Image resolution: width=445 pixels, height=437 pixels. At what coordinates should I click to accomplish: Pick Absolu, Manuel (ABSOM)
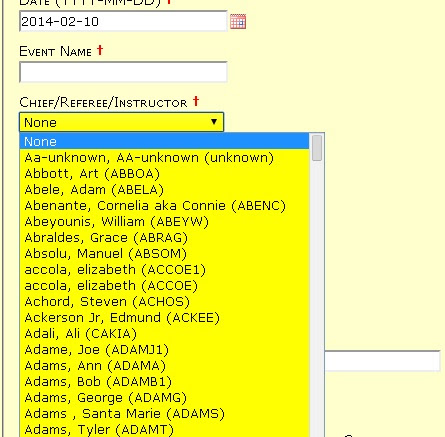pyautogui.click(x=164, y=253)
